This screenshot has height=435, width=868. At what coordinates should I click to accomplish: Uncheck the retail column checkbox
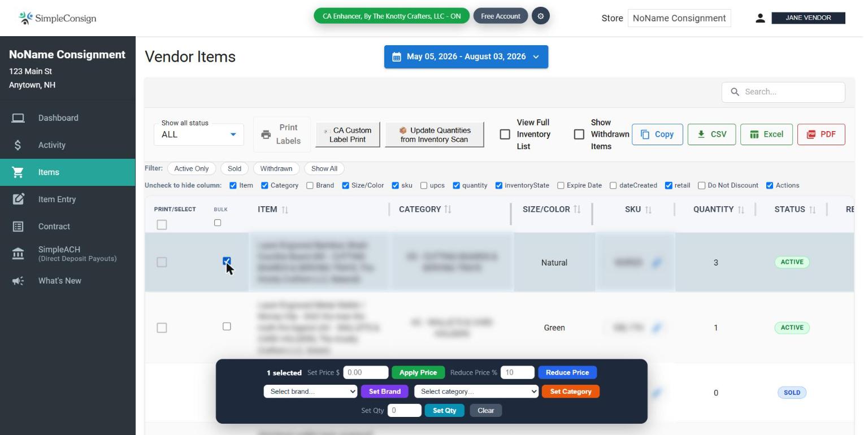coord(669,185)
